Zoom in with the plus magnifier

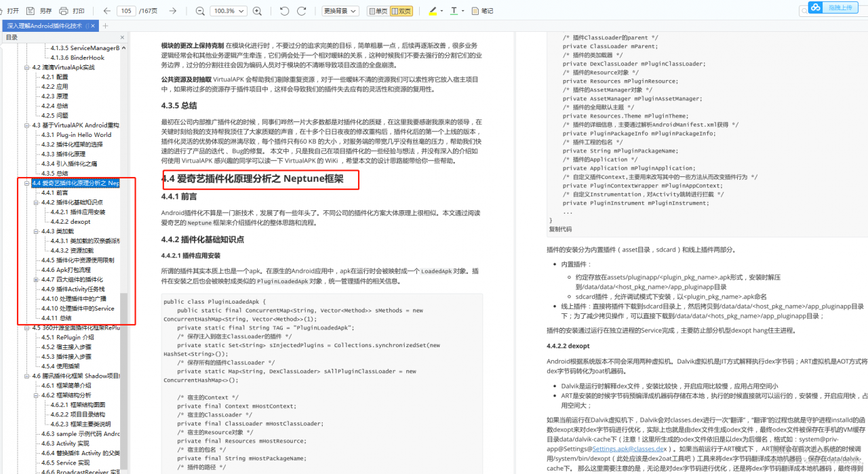tap(257, 11)
